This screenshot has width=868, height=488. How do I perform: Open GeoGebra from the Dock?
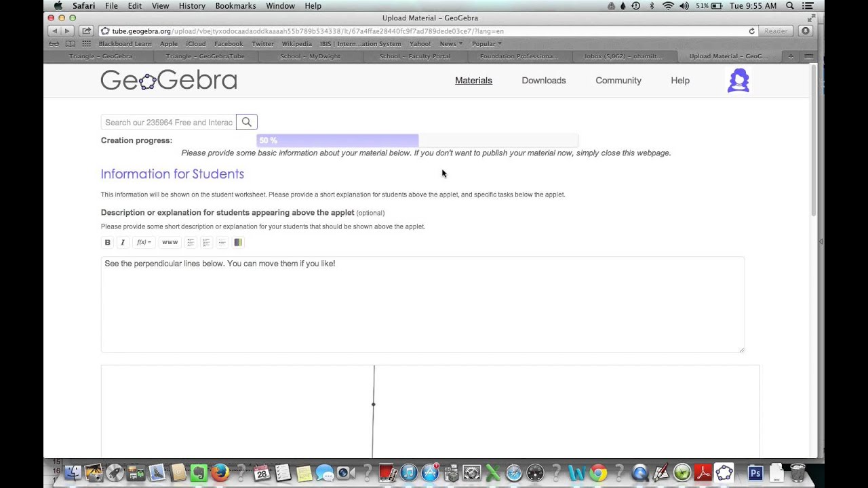click(x=724, y=473)
